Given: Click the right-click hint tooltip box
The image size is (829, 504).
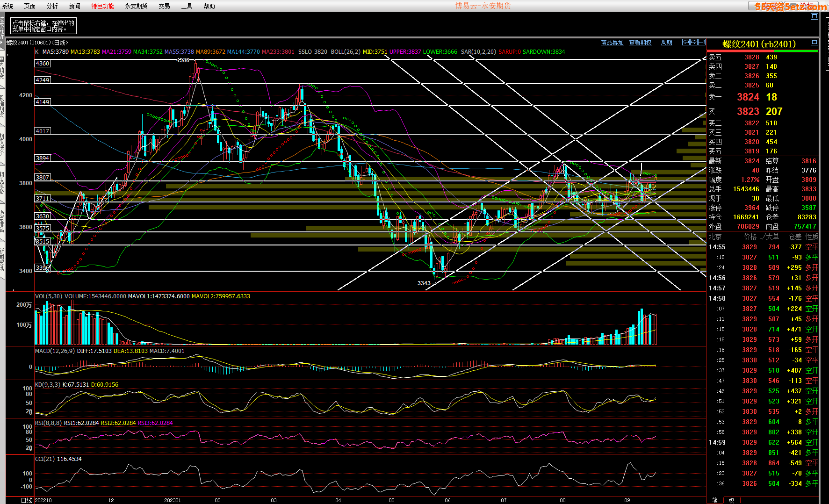Looking at the screenshot, I should (x=43, y=26).
